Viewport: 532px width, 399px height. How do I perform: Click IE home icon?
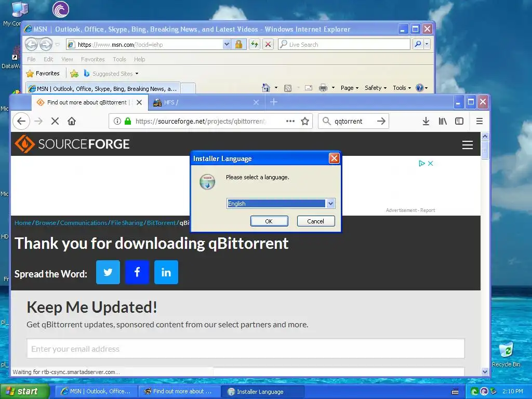click(266, 88)
